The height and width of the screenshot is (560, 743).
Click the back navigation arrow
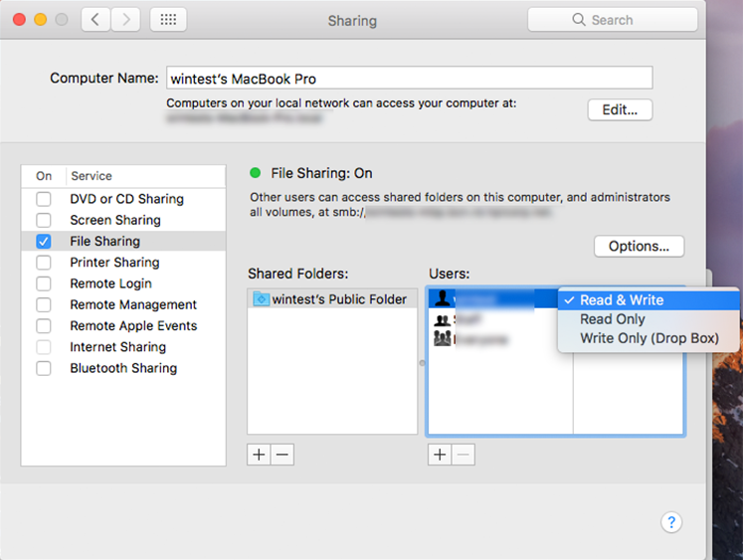pos(95,20)
